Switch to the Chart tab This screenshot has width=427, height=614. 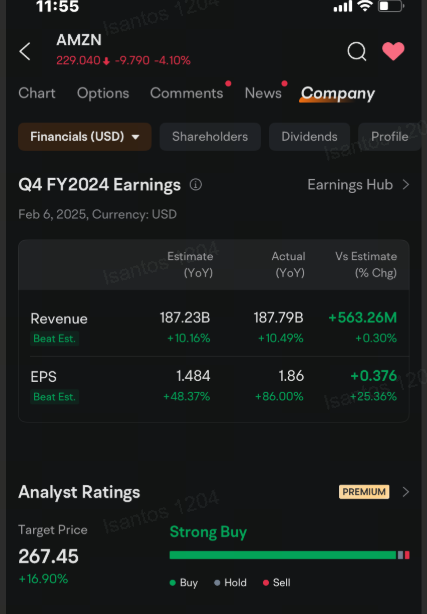tap(37, 93)
